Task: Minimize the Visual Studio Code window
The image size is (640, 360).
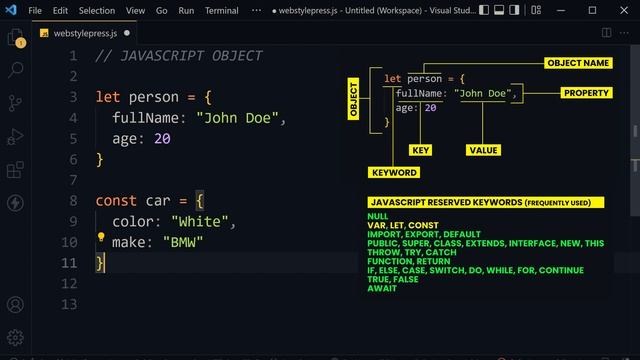Action: click(561, 10)
